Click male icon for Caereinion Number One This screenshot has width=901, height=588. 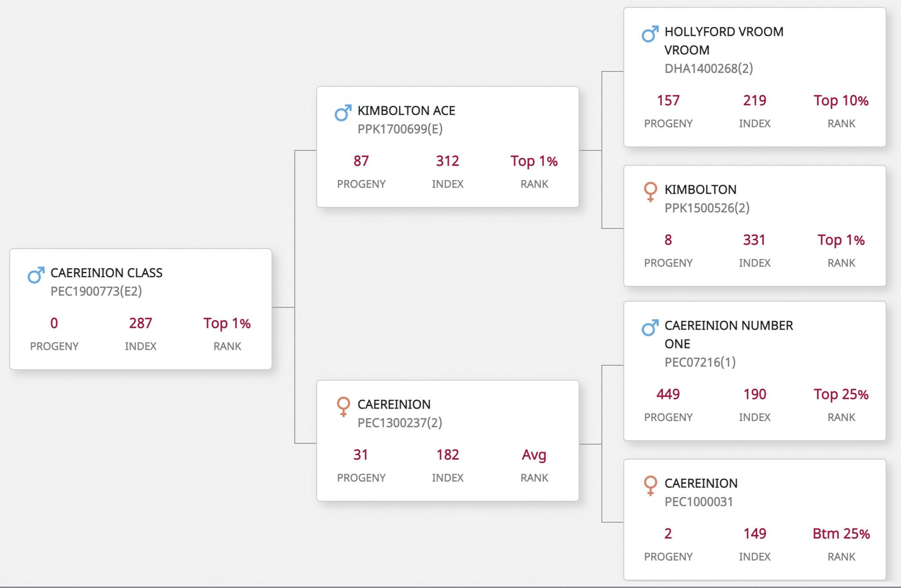point(650,328)
